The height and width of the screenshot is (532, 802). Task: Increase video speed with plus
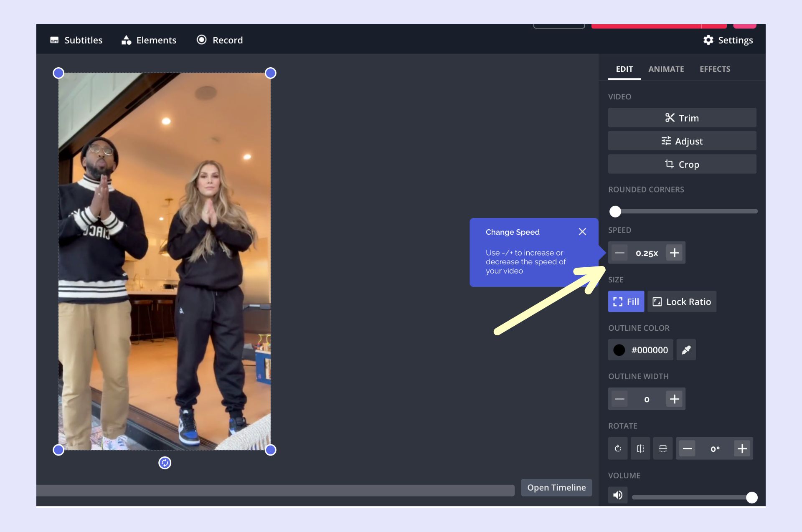click(x=674, y=253)
